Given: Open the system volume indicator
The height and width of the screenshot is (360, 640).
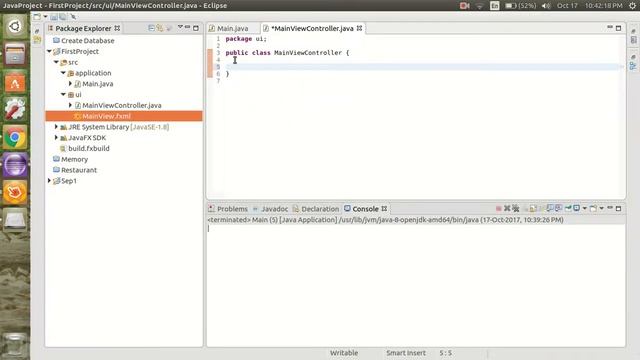Looking at the screenshot, I should pyautogui.click(x=546, y=6).
